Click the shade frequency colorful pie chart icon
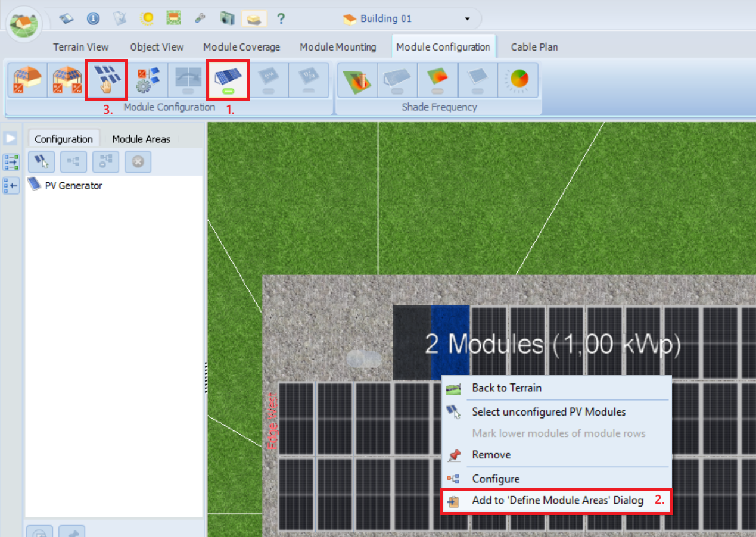 point(518,80)
